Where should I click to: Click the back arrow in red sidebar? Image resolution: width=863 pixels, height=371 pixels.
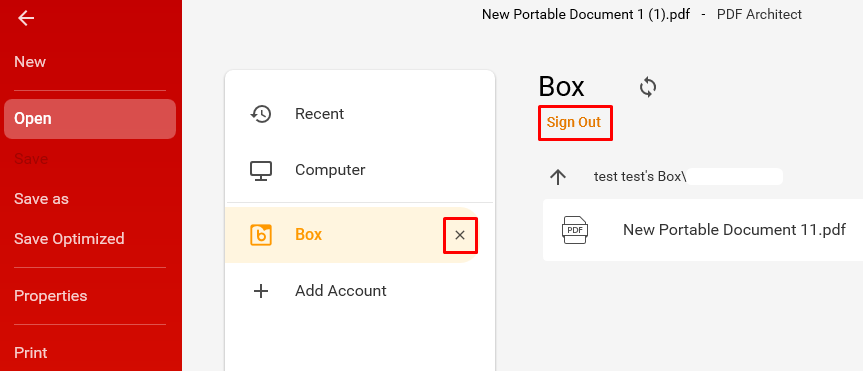(x=26, y=18)
